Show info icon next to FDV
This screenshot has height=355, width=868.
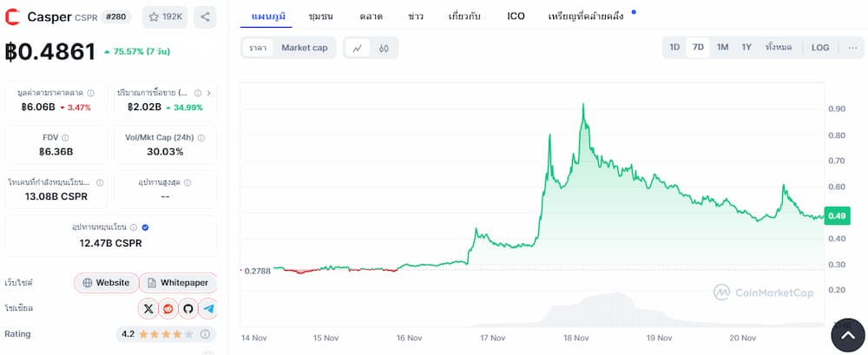[x=65, y=137]
